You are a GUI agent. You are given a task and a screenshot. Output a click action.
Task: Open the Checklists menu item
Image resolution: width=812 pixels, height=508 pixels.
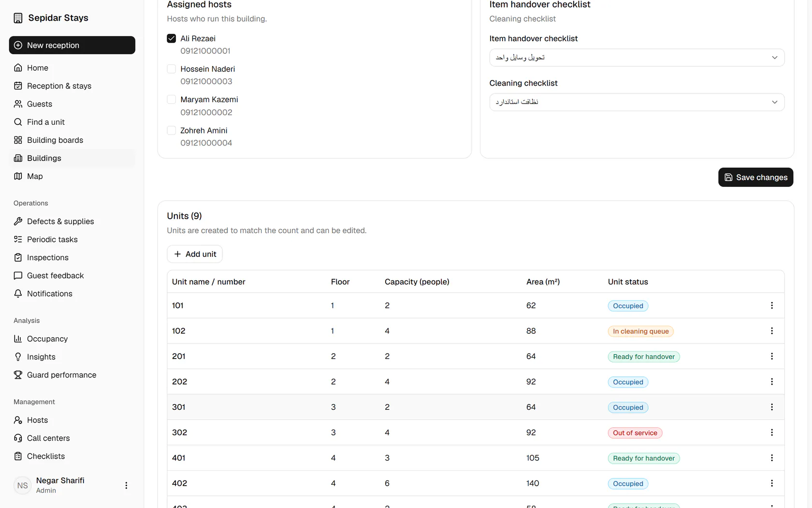(x=72, y=456)
